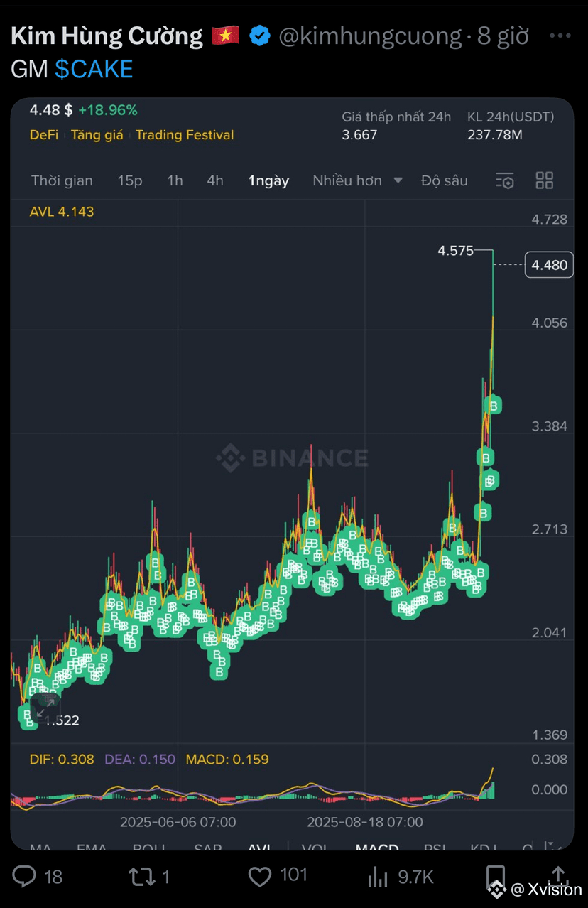View analytics via the bar-chart views icon
The height and width of the screenshot is (908, 588).
pyautogui.click(x=378, y=877)
